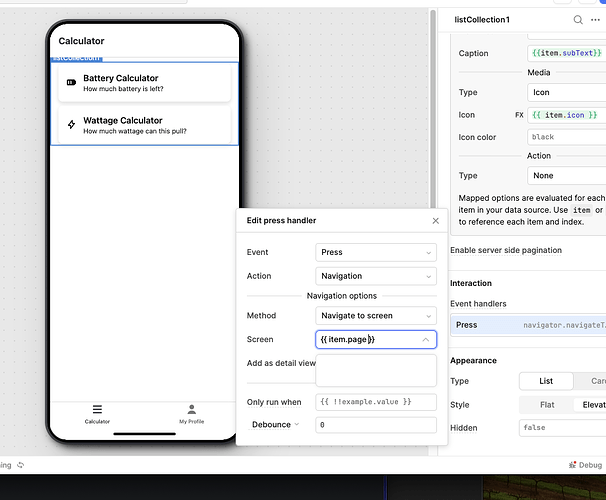The image size is (606, 500).
Task: Click the Debug bug icon in status bar
Action: [572, 465]
